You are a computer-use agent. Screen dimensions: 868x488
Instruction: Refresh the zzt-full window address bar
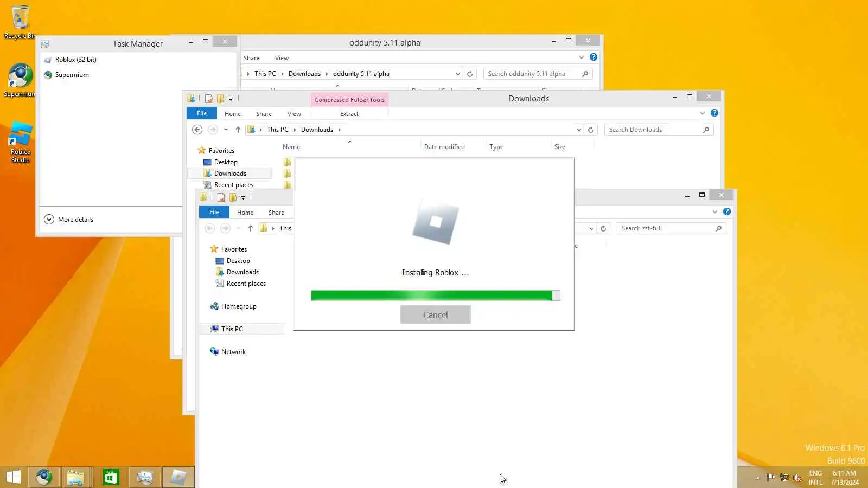coord(603,228)
